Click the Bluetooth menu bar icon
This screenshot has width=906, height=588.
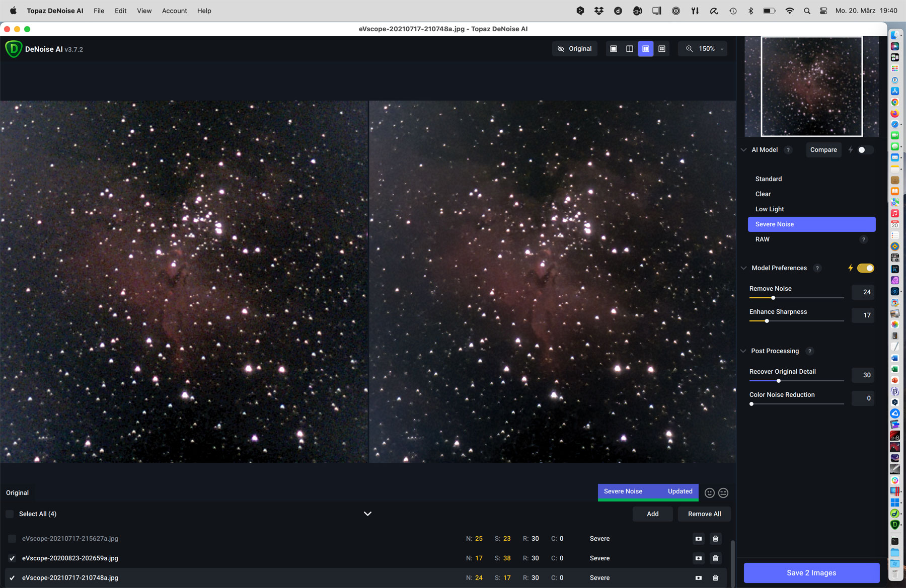750,11
